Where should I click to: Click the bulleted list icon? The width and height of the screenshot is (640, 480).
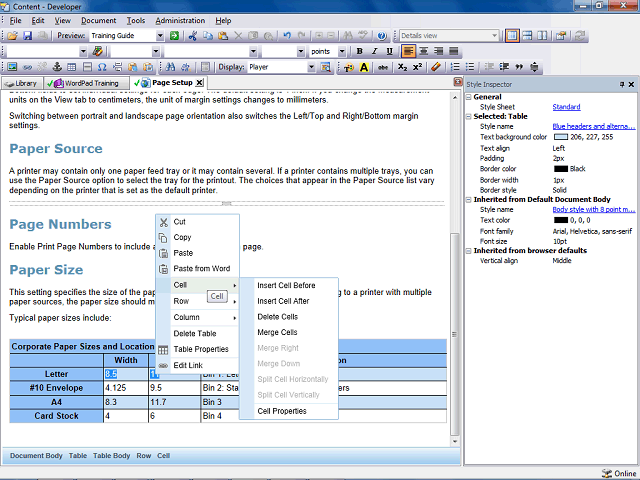point(470,67)
